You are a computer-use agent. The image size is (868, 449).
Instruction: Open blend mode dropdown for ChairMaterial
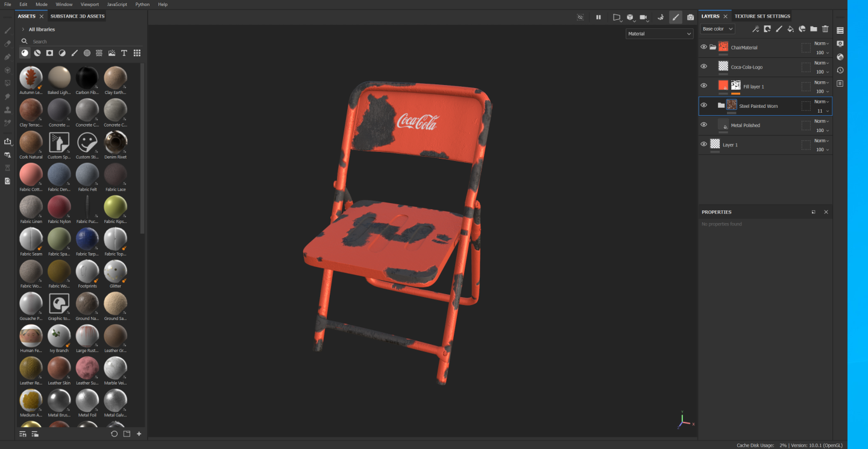822,43
